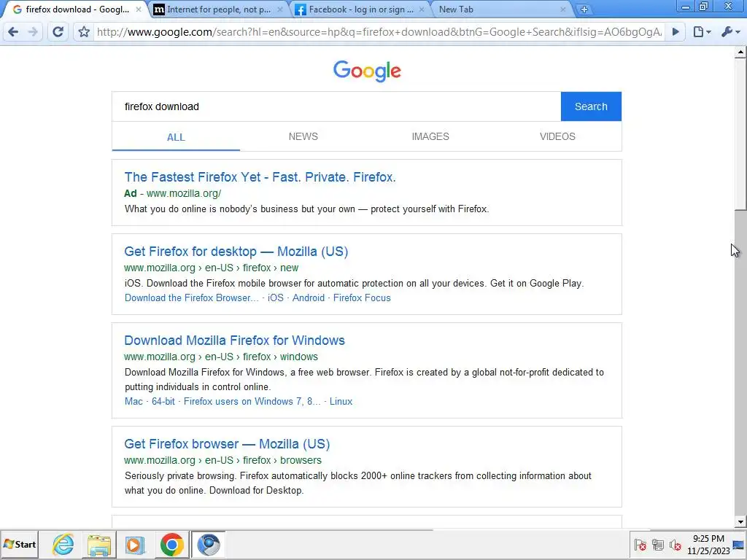Go forward with the browser forward arrow
Image resolution: width=747 pixels, height=560 pixels.
33,32
